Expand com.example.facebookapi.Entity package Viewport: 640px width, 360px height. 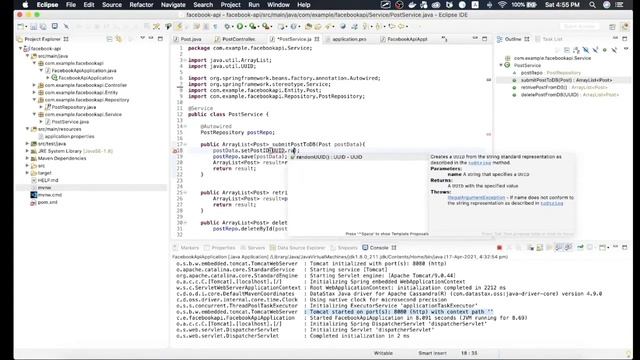pyautogui.click(x=34, y=93)
